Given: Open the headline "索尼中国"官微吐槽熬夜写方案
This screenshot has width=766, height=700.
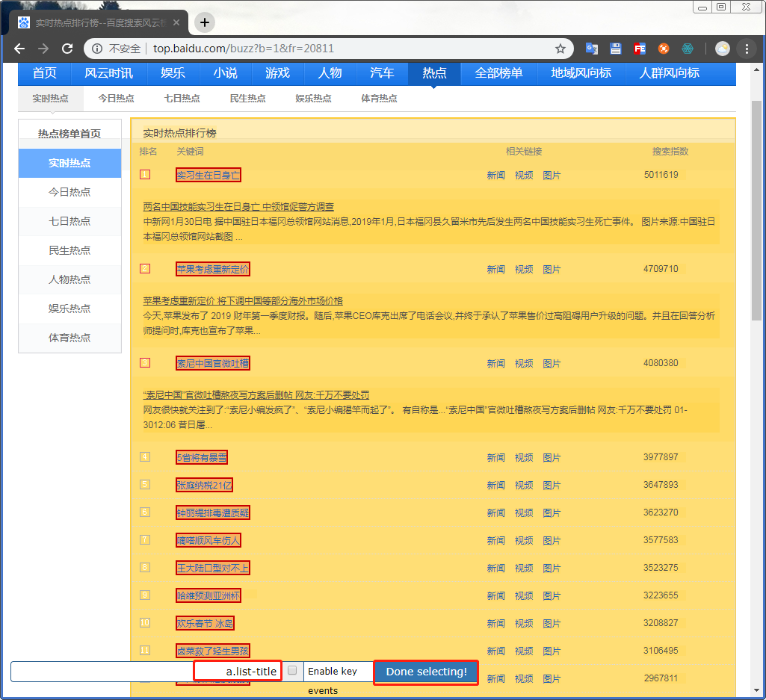Looking at the screenshot, I should pos(256,395).
